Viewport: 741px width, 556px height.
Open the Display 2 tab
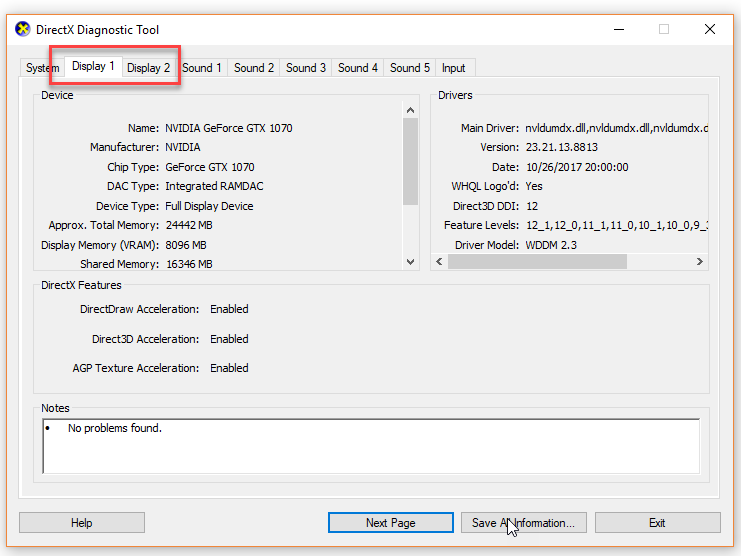(148, 68)
